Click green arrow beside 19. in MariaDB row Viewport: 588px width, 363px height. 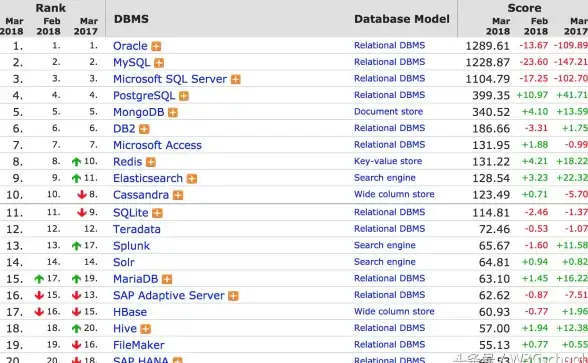pyautogui.click(x=76, y=279)
